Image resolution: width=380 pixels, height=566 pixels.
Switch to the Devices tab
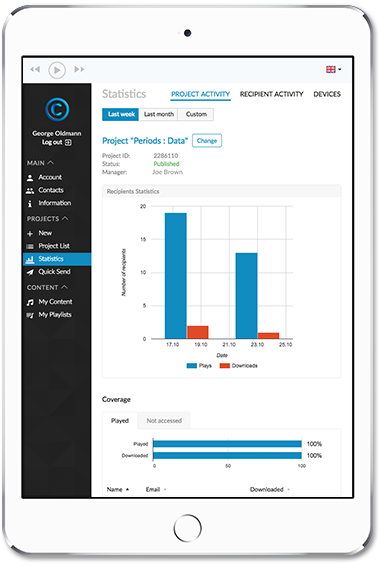(x=327, y=94)
